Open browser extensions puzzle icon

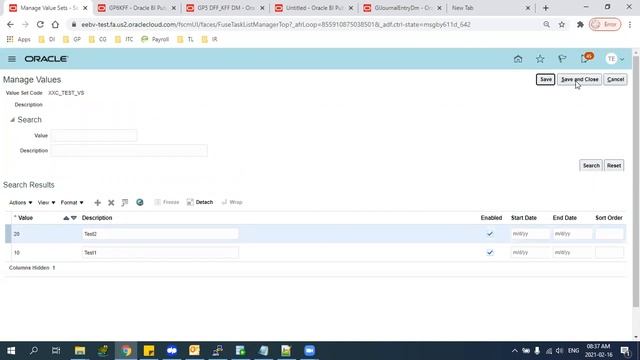point(580,24)
